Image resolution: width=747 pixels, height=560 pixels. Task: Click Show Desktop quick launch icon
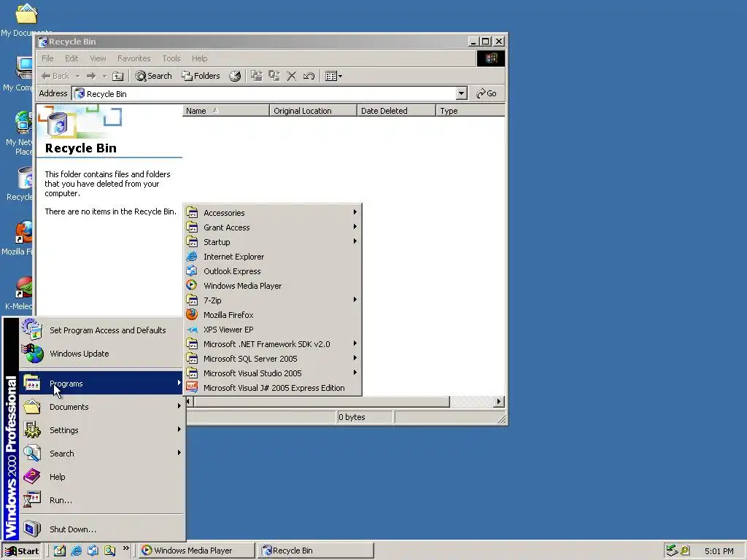coord(60,551)
